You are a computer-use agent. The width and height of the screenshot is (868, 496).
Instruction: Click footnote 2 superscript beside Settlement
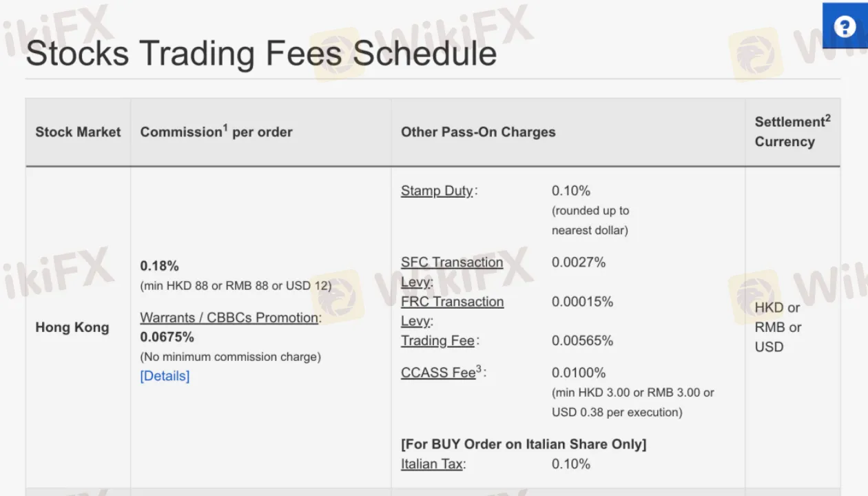[x=827, y=118]
